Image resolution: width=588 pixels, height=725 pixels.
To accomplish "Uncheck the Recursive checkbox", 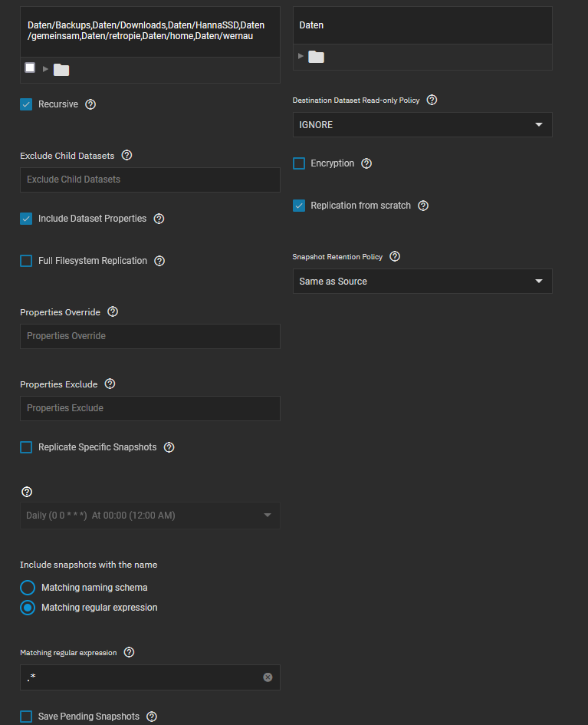I will [26, 104].
